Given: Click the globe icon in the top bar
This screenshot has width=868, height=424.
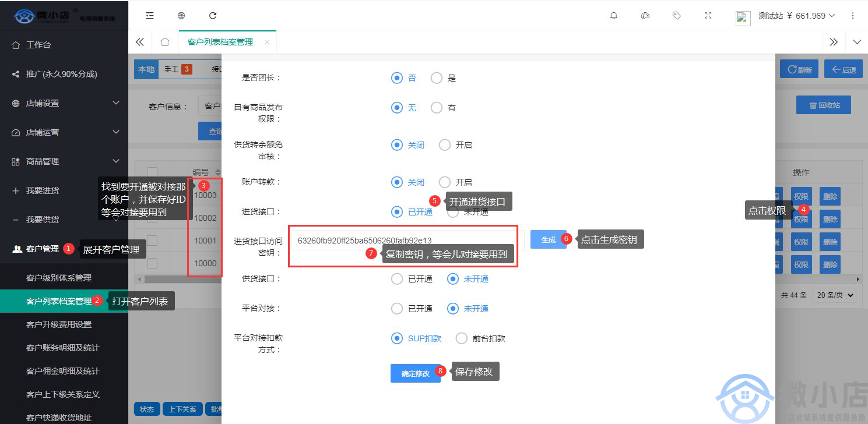Looking at the screenshot, I should click(x=181, y=16).
